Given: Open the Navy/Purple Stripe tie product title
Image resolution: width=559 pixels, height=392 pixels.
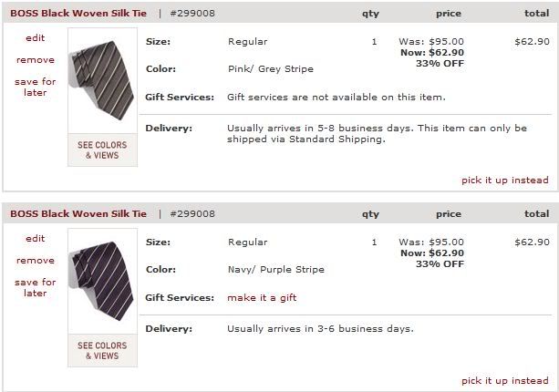Looking at the screenshot, I should (78, 214).
